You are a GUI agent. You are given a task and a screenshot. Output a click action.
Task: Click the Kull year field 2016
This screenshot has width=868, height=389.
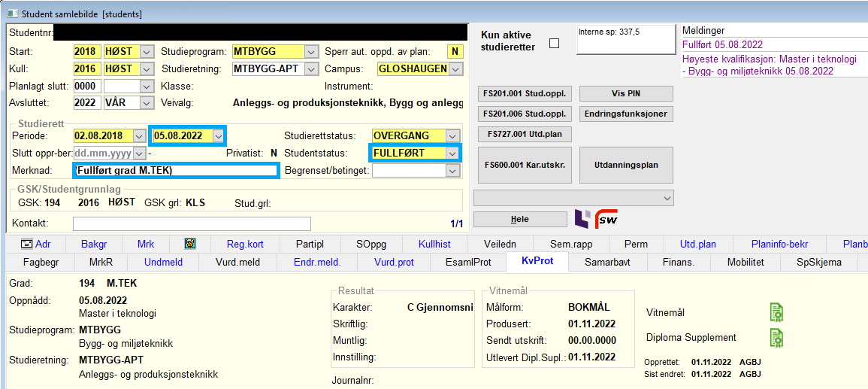[87, 69]
